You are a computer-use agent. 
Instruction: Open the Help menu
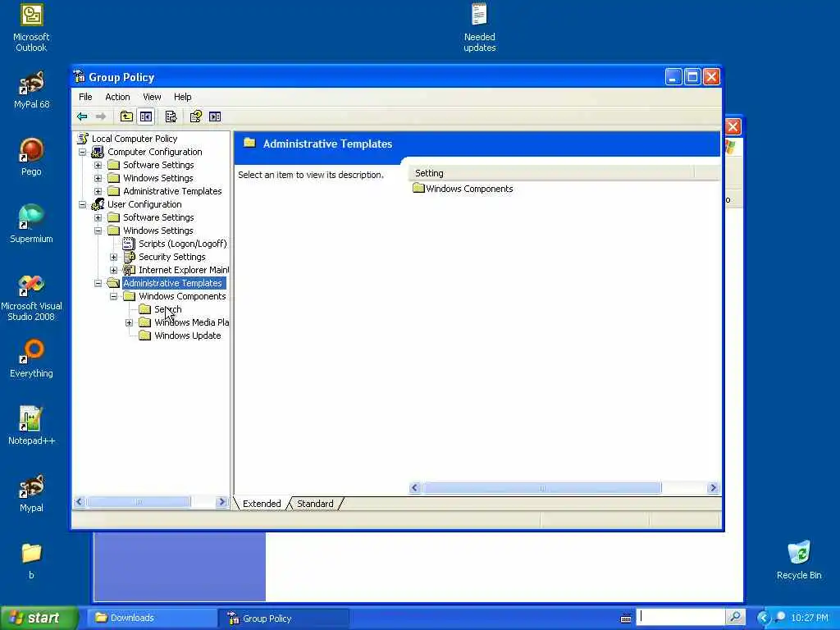click(x=182, y=97)
